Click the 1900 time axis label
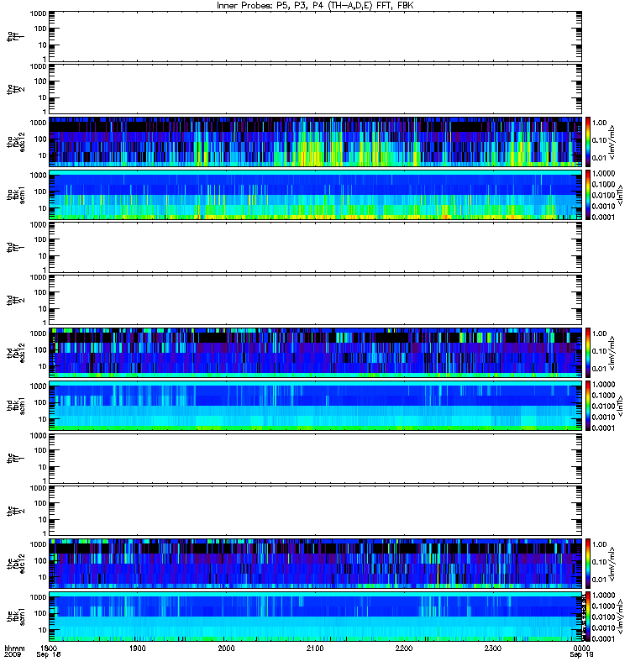The height and width of the screenshot is (672, 630). tap(138, 648)
